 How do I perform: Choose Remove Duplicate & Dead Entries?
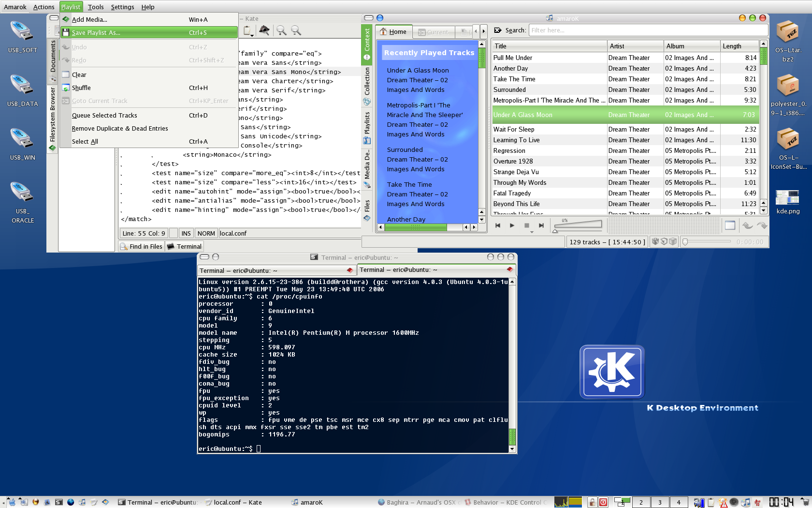(x=148, y=128)
